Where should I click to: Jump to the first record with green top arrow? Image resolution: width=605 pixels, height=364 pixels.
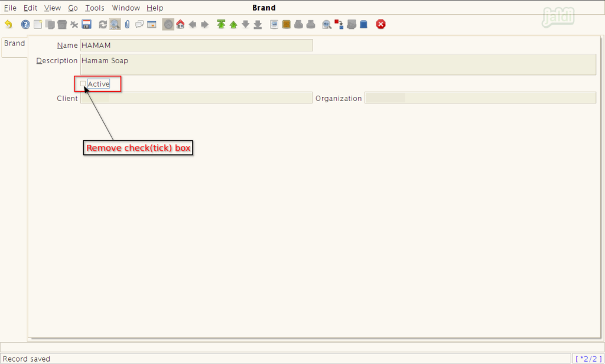tap(221, 24)
